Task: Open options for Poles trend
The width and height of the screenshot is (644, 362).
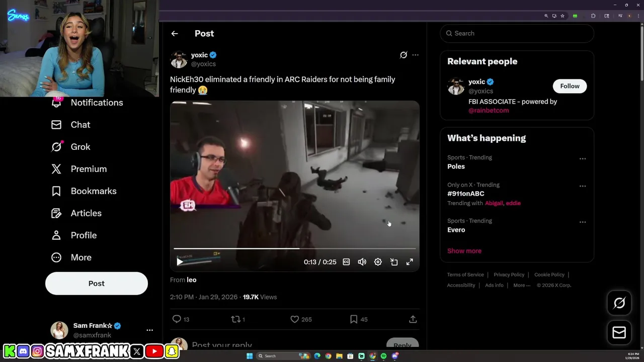Action: 583,159
